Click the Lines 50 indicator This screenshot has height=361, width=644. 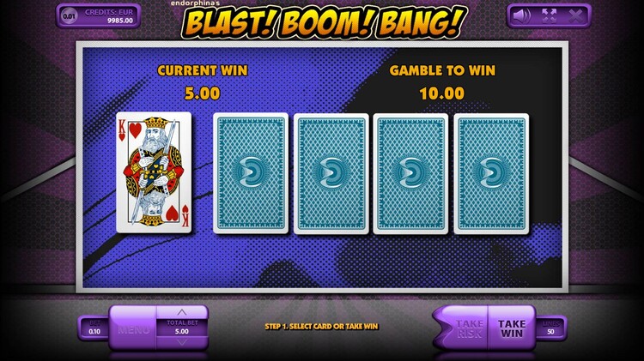click(x=550, y=328)
